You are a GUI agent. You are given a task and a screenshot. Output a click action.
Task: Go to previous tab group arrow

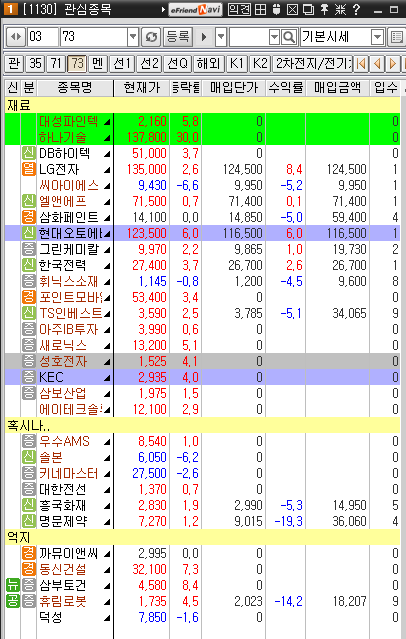pos(377,64)
